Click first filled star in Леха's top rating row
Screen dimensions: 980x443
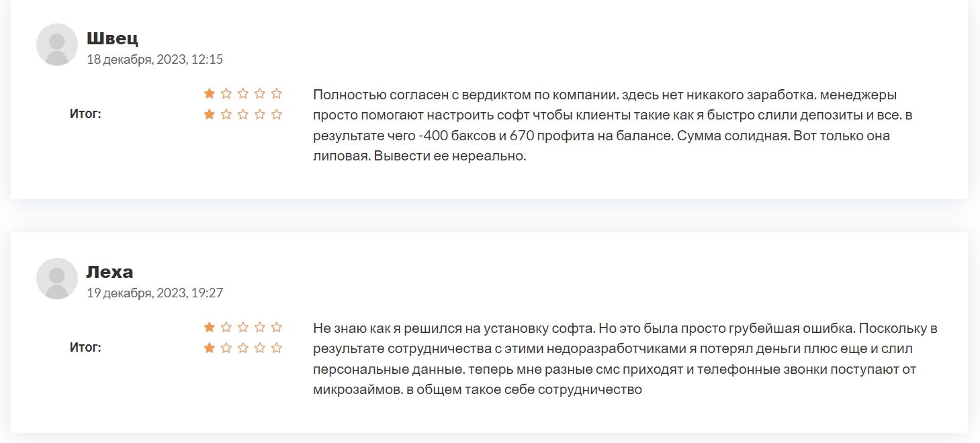210,328
